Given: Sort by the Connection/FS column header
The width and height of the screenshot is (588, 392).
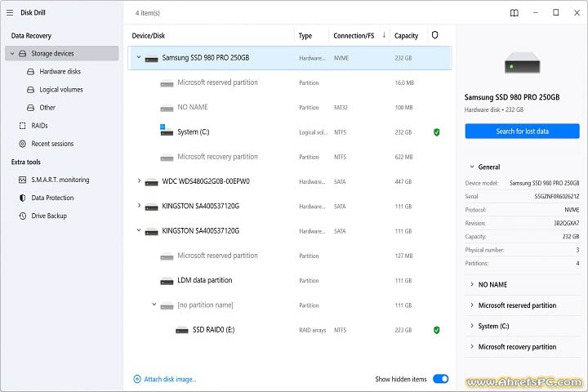Looking at the screenshot, I should (354, 36).
